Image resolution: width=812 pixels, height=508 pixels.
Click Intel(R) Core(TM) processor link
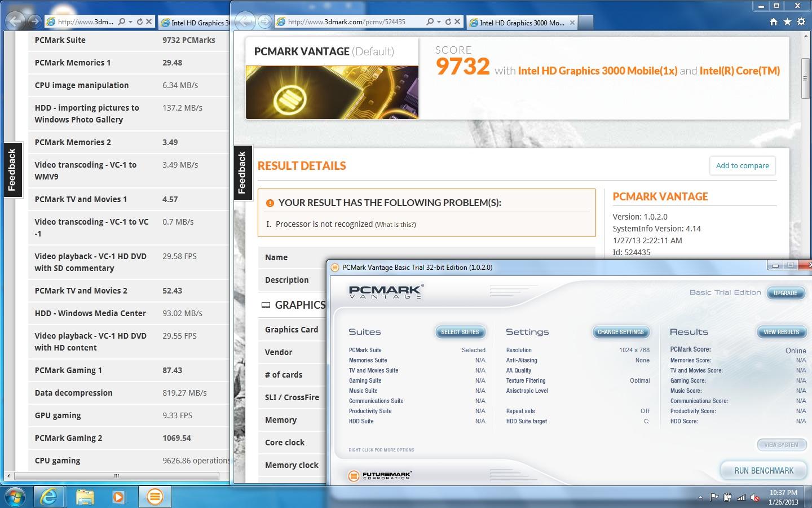(x=740, y=71)
